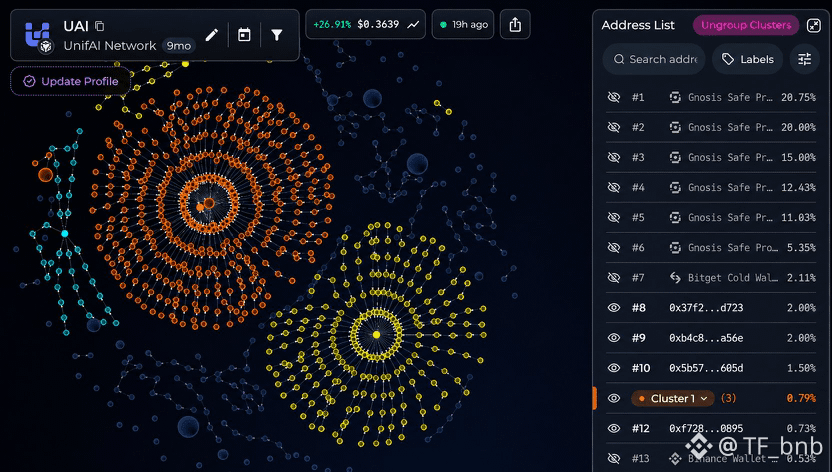The width and height of the screenshot is (832, 472).
Task: Open the funnel filter icon
Action: coord(276,35)
